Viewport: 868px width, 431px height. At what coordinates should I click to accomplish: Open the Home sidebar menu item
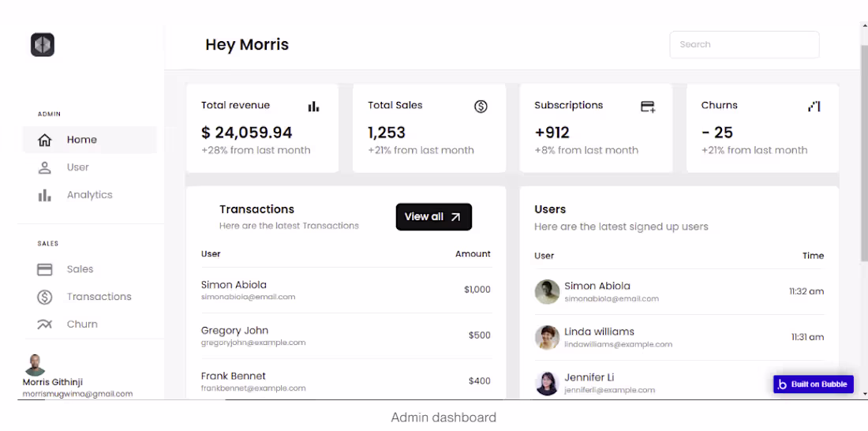point(81,140)
